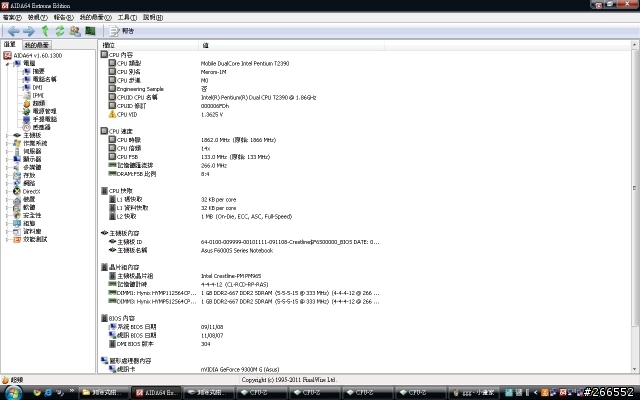Click the value 'Asus F6000S Series Notebook'
640x400 pixels.
pyautogui.click(x=237, y=251)
